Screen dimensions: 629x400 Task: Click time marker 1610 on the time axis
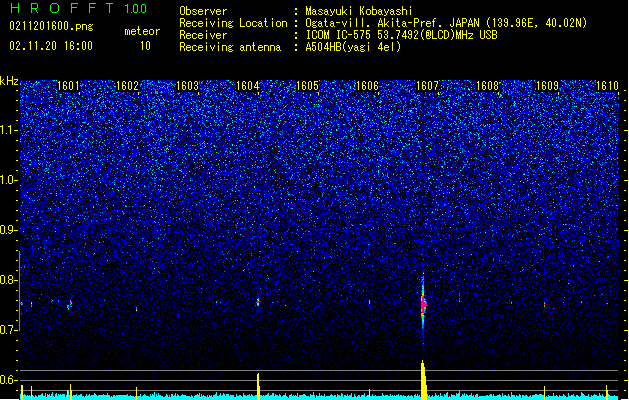(x=607, y=86)
